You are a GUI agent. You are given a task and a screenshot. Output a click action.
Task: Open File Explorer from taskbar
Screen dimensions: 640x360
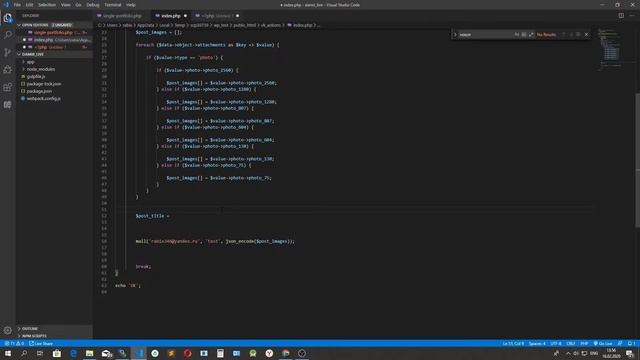[x=89, y=353]
